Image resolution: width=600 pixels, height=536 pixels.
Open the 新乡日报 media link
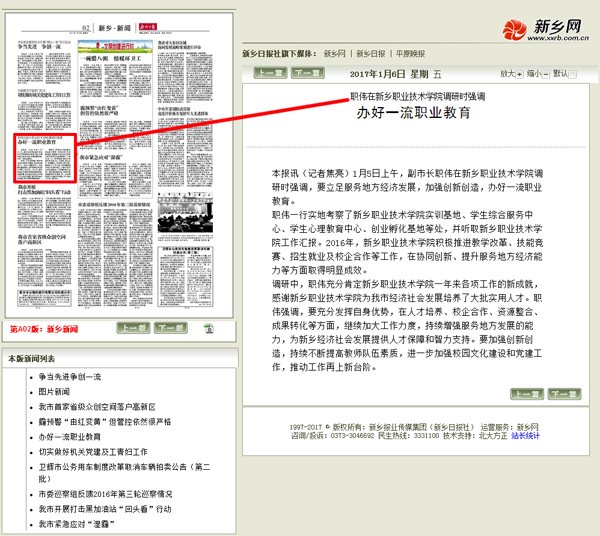point(371,53)
